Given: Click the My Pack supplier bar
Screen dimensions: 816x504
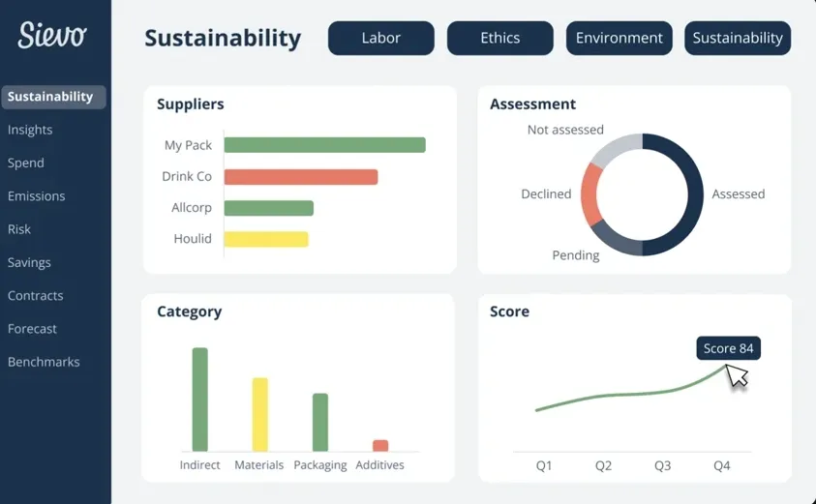Looking at the screenshot, I should pos(324,145).
